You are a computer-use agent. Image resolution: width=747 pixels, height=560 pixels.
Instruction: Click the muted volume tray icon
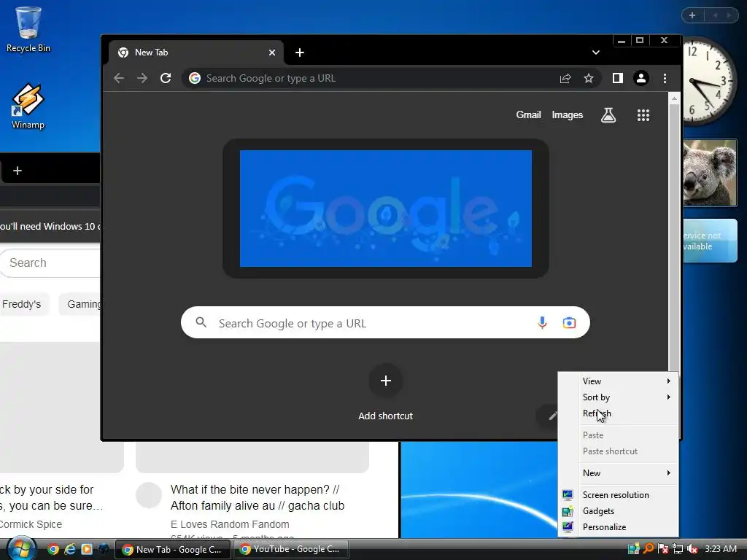pyautogui.click(x=692, y=549)
